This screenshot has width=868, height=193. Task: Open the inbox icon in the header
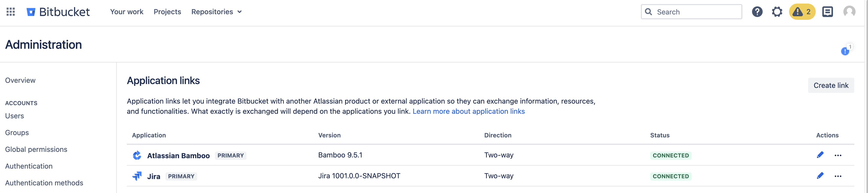827,12
